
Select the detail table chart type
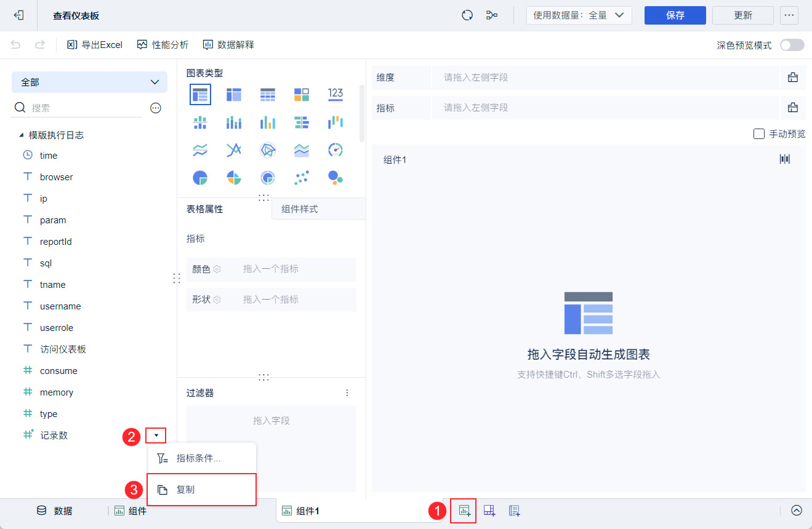coord(268,94)
